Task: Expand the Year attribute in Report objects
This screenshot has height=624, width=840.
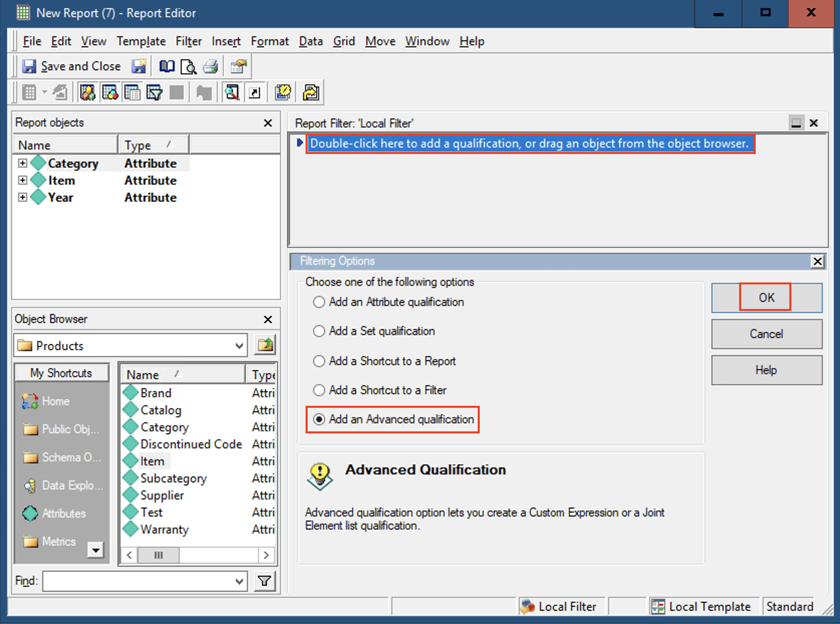Action: [23, 198]
